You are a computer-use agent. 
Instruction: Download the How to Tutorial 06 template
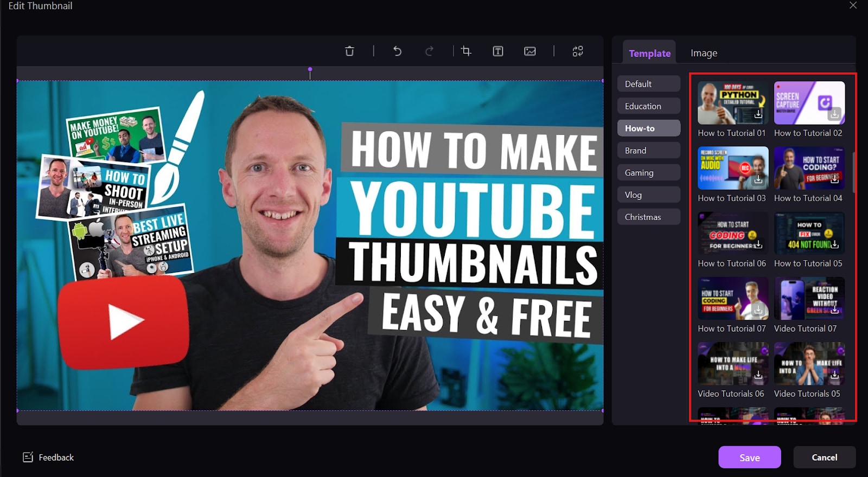758,244
